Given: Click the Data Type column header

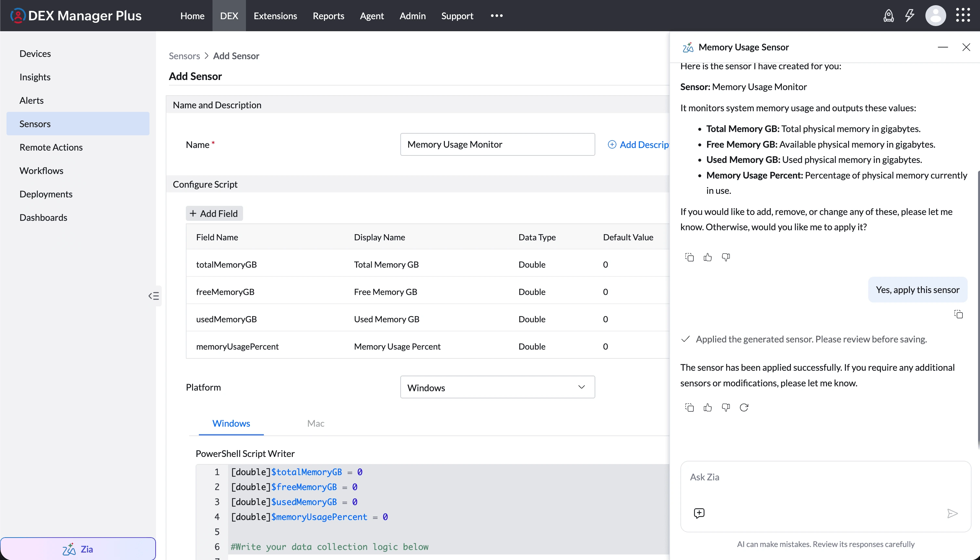Looking at the screenshot, I should (537, 237).
